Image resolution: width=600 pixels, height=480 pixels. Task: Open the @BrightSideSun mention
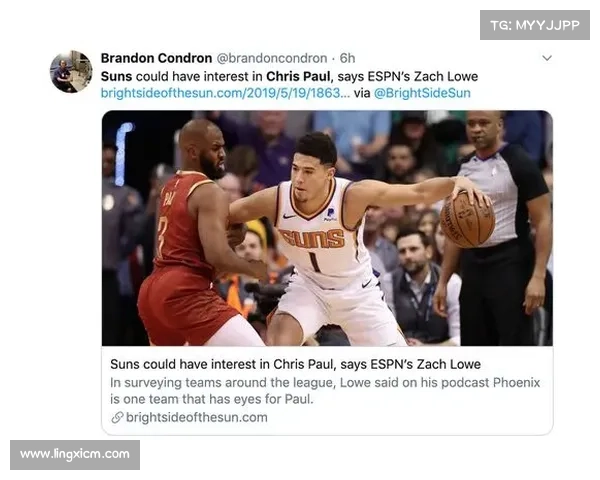pyautogui.click(x=422, y=93)
